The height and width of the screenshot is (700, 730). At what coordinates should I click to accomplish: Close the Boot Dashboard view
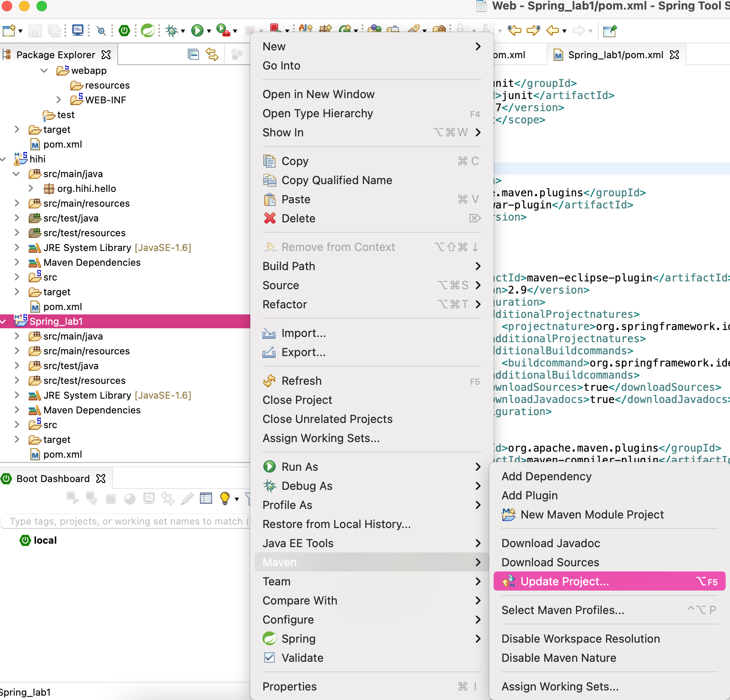pos(101,479)
